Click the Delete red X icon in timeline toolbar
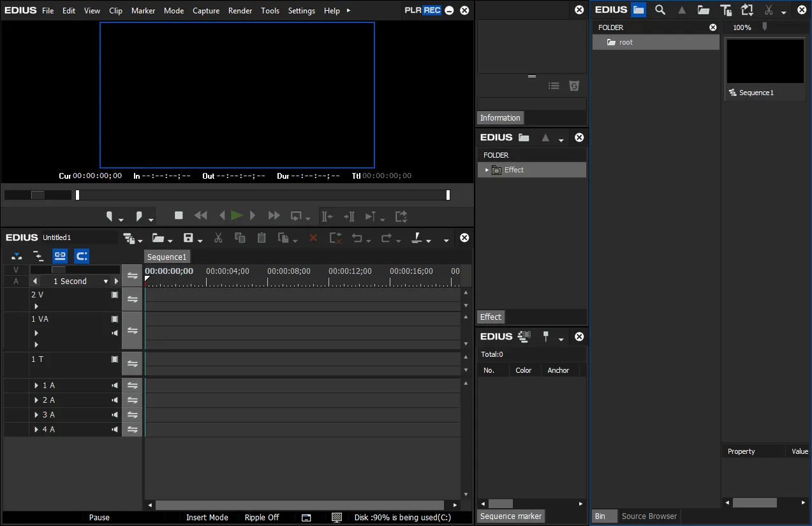The image size is (812, 526). [x=313, y=237]
